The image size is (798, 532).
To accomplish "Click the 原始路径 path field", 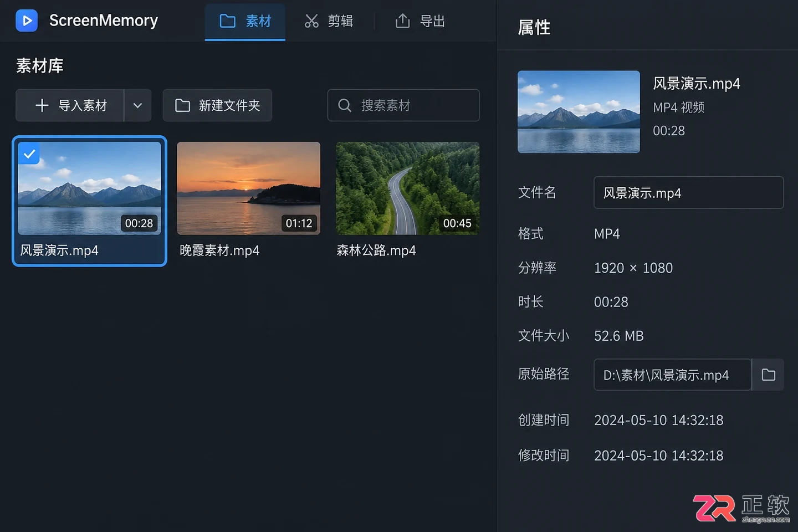I will point(672,375).
